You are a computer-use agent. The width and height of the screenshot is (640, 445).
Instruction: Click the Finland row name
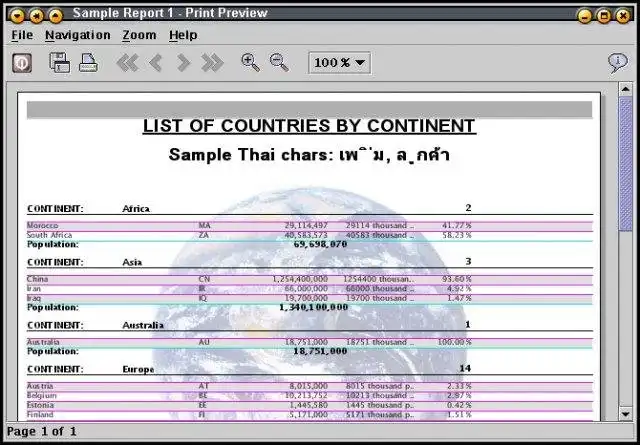tap(40, 414)
